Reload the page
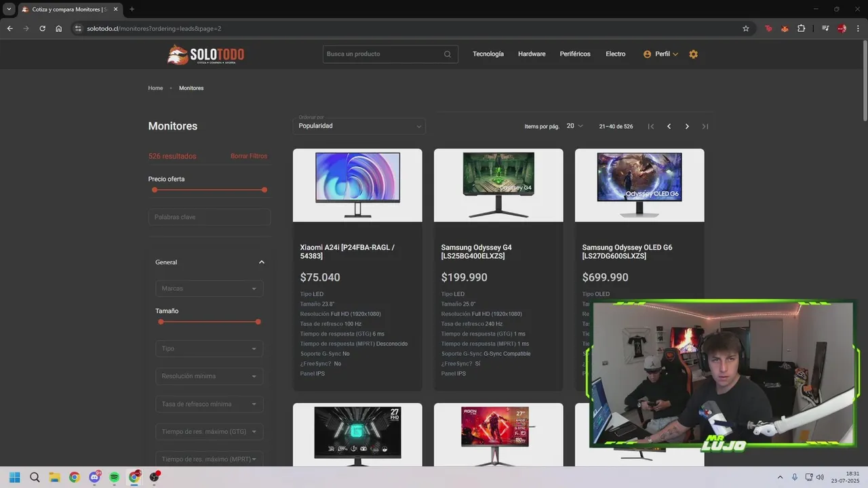868x488 pixels. pos(42,28)
